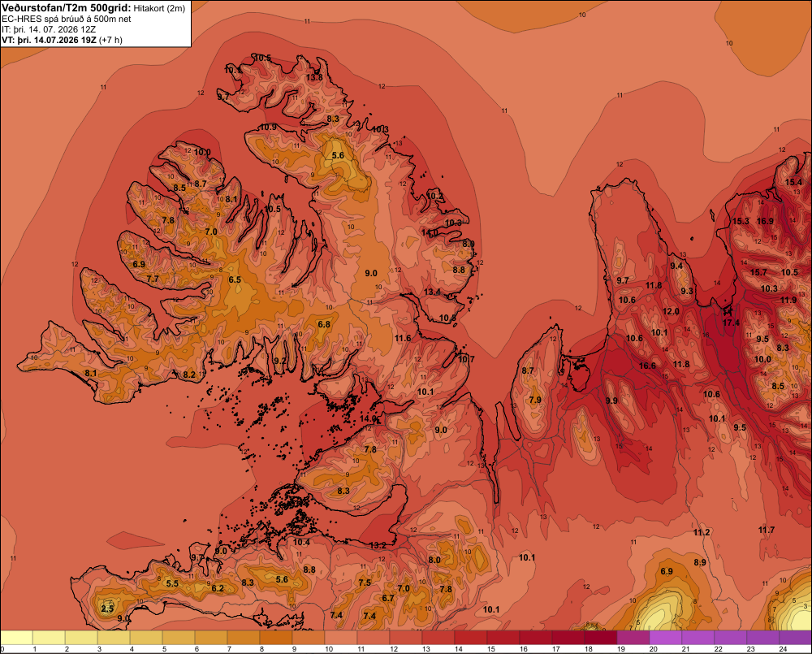Click the 17.4 temperature value
812x654 pixels.
731,323
